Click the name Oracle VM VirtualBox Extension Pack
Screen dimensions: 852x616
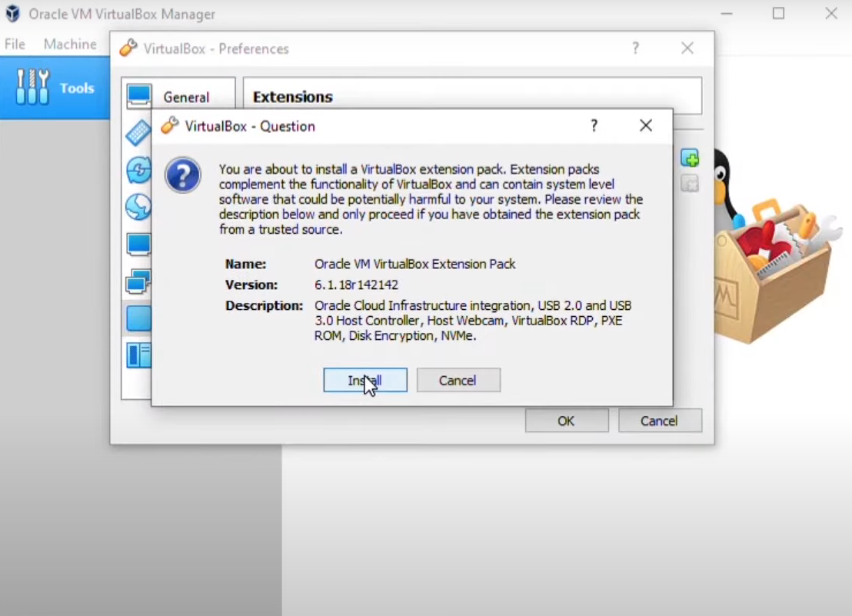point(414,264)
